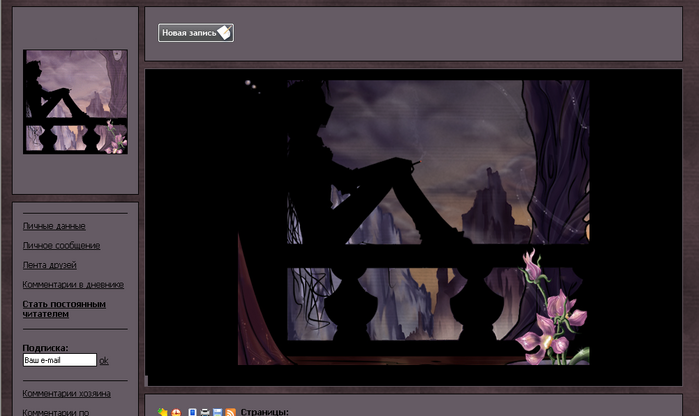Viewport: 699px width, 416px height.
Task: Click the ok subscription link
Action: coord(104,361)
